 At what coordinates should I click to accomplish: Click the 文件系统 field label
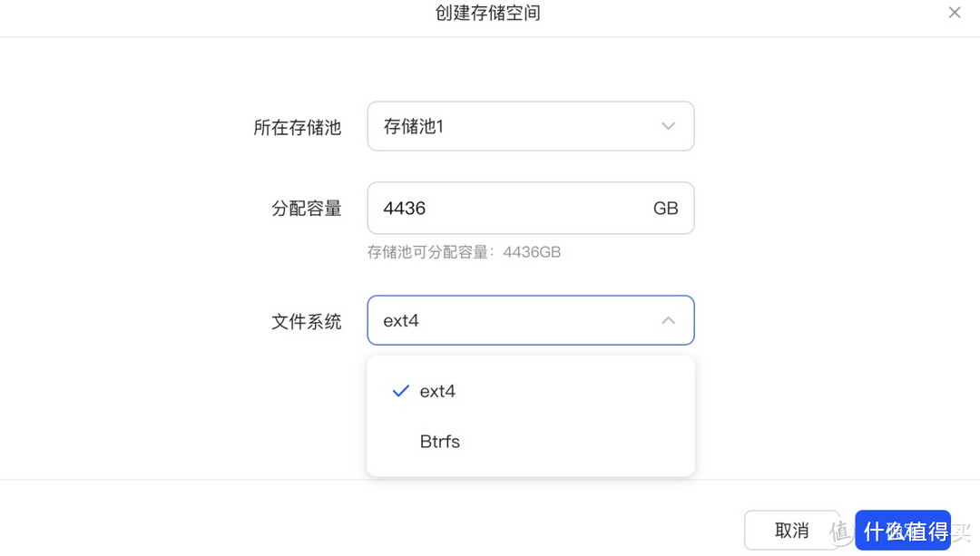pyautogui.click(x=307, y=320)
